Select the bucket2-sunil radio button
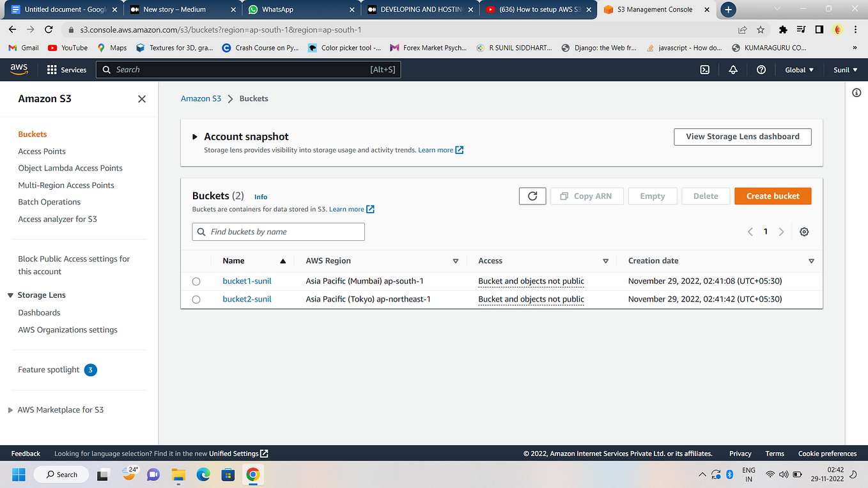This screenshot has width=868, height=488. (x=196, y=299)
